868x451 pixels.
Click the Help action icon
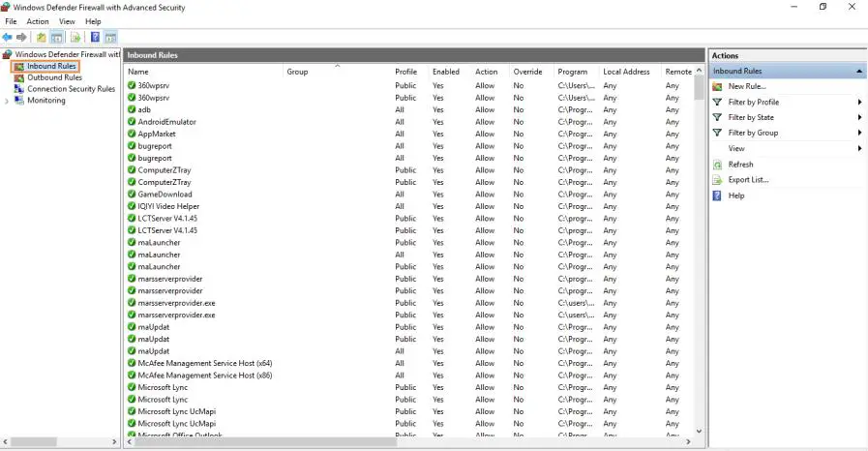[x=717, y=195]
